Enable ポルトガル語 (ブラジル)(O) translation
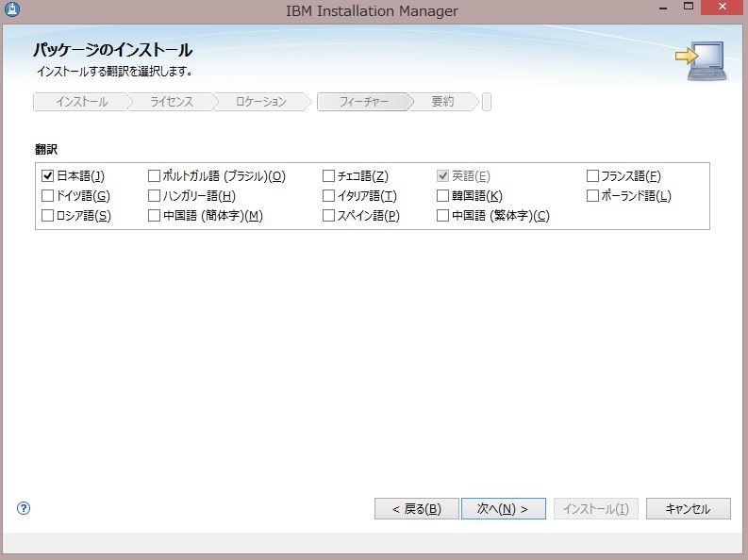This screenshot has width=748, height=560. (x=154, y=176)
